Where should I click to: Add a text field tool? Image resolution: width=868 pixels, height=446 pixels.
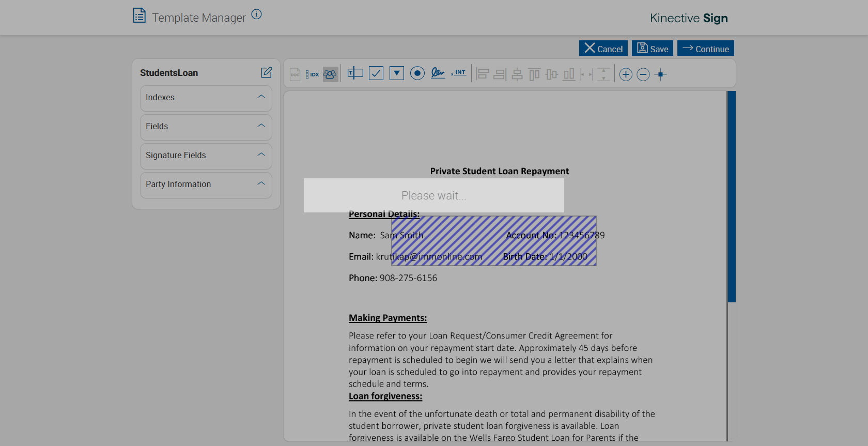coord(355,73)
